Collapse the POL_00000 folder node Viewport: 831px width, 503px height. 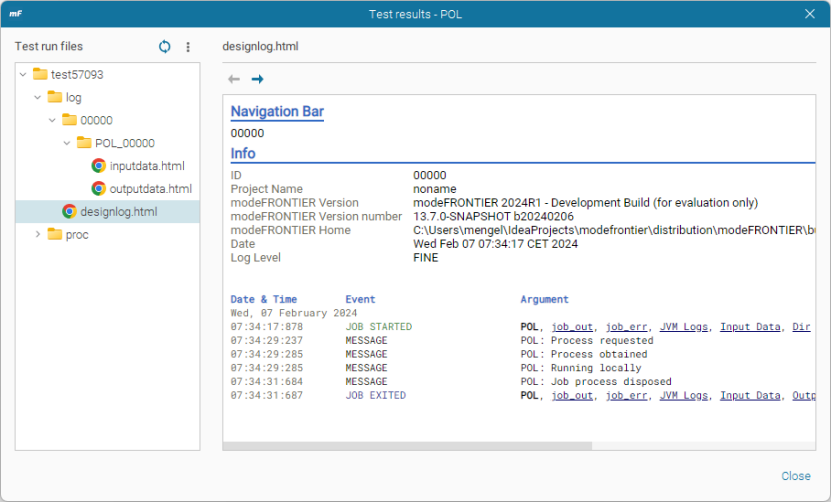coord(67,143)
